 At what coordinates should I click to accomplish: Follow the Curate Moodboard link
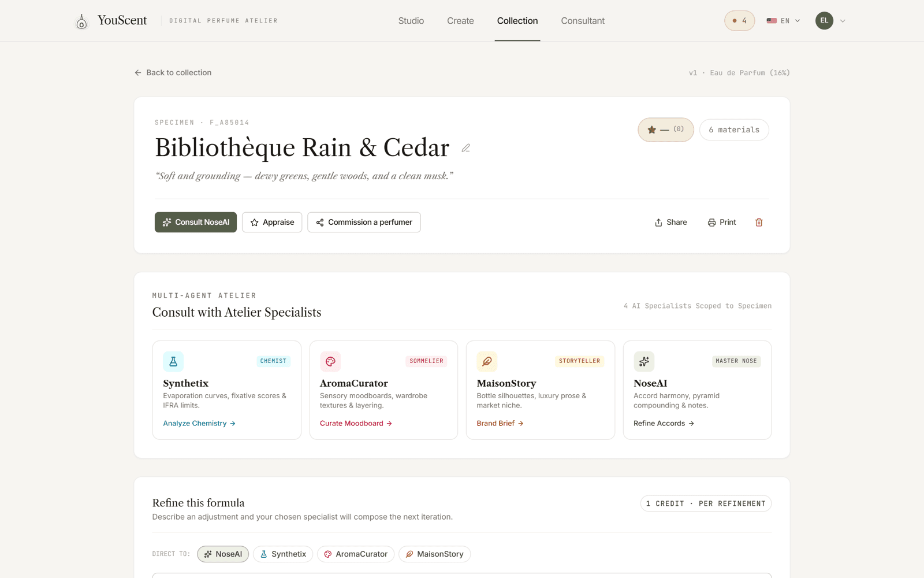(356, 424)
